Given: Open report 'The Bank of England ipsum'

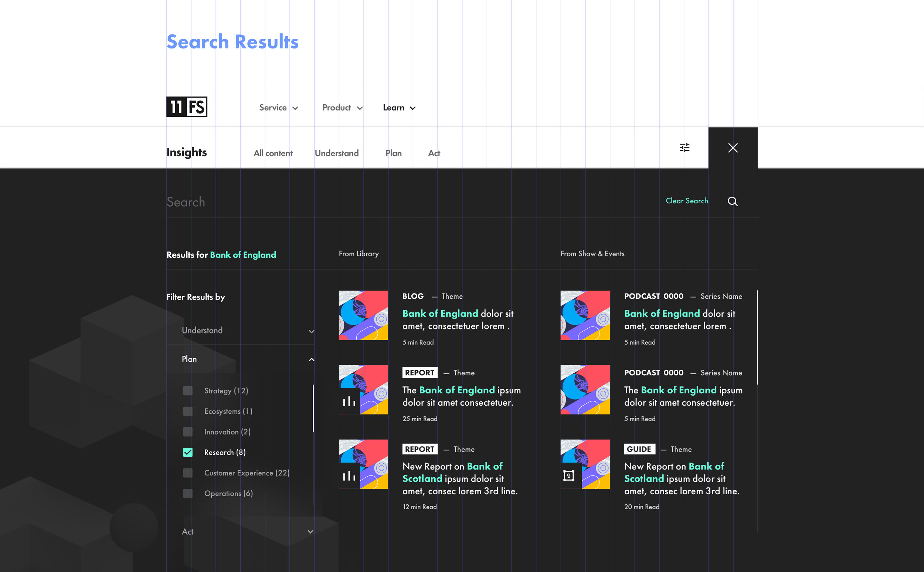Looking at the screenshot, I should (x=461, y=396).
